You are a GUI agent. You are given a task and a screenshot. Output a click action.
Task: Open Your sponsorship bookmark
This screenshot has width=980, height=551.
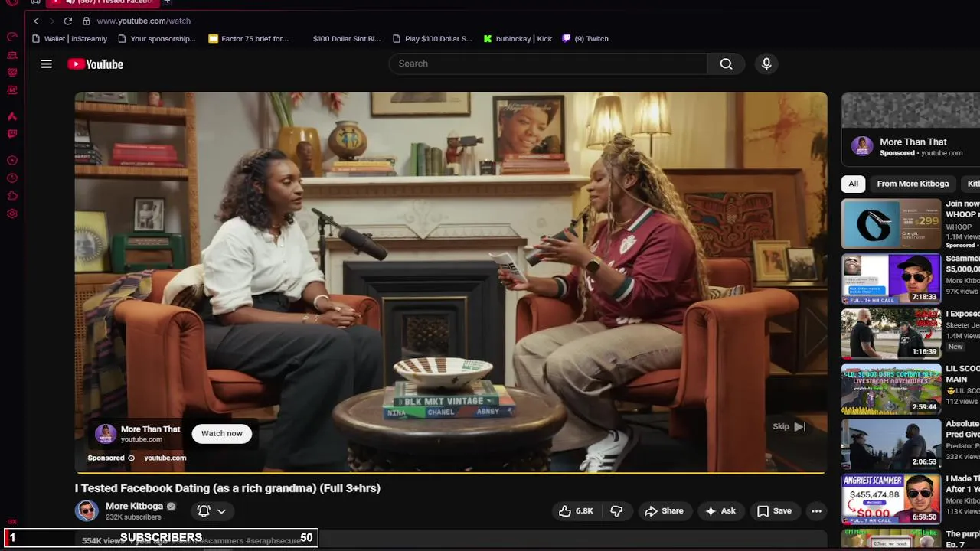157,38
